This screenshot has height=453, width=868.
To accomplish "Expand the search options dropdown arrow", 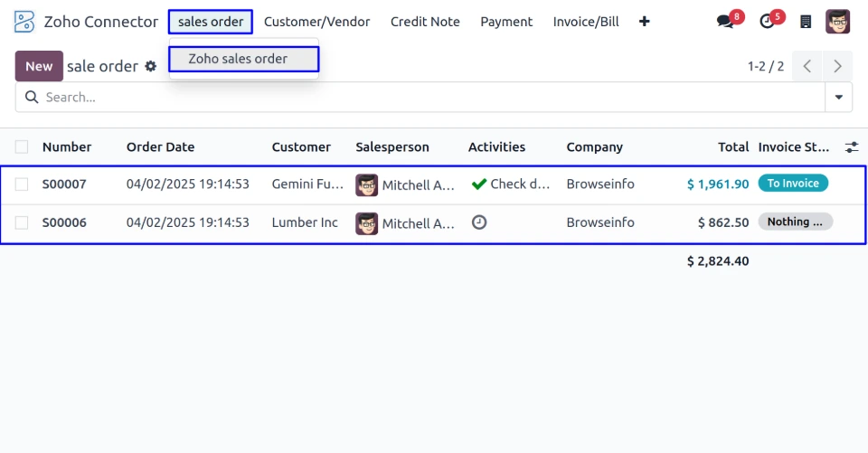I will pyautogui.click(x=839, y=98).
